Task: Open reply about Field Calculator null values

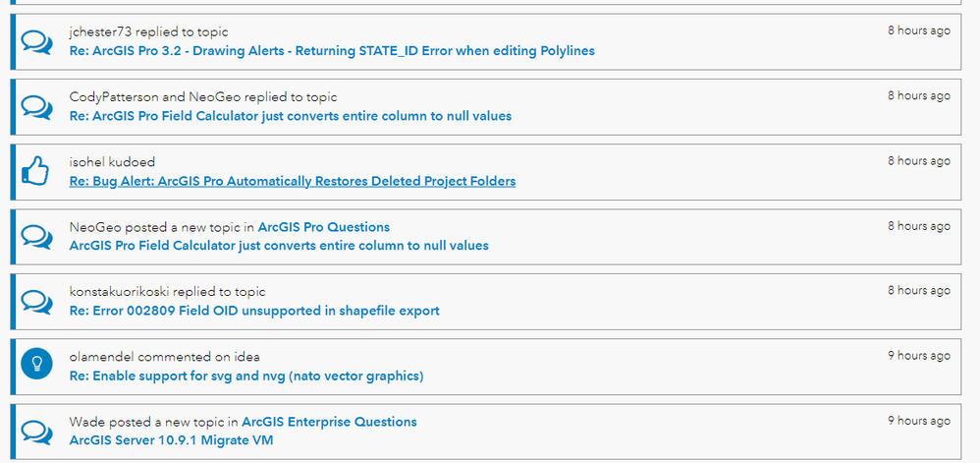Action: point(291,116)
